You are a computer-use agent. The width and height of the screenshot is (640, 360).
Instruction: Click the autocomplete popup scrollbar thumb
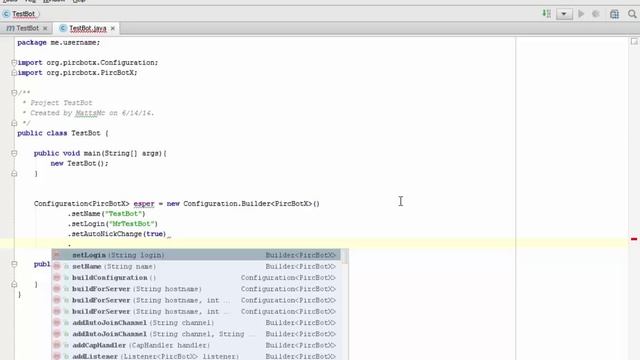click(x=345, y=256)
